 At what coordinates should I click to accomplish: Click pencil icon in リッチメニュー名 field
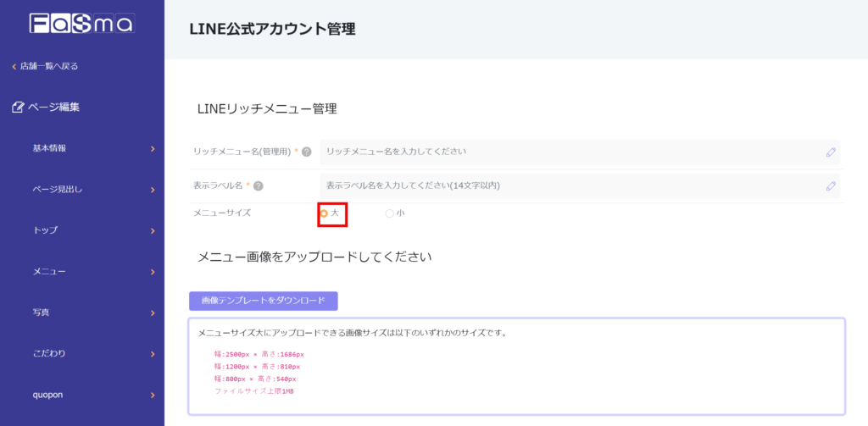pos(831,152)
